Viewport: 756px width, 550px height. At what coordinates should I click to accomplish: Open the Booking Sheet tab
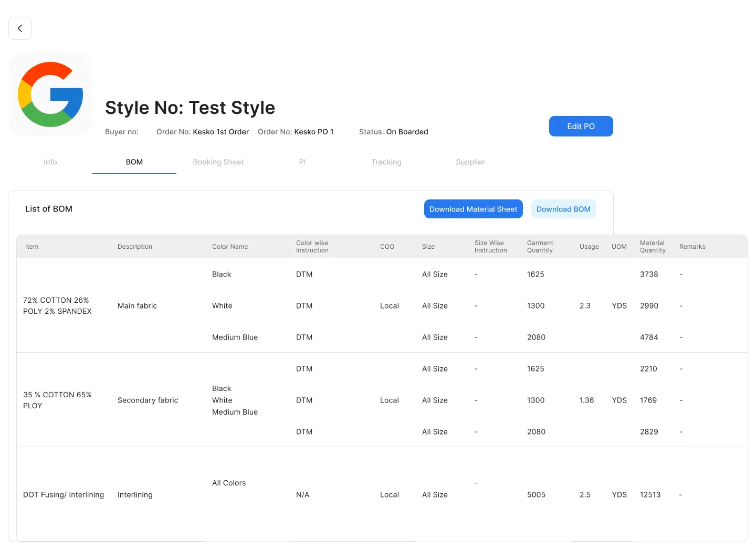218,162
